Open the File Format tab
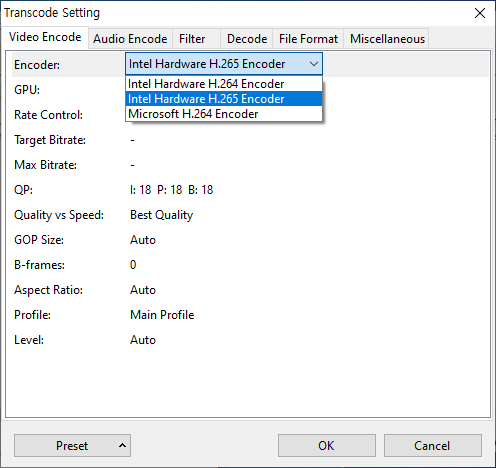Image resolution: width=496 pixels, height=468 pixels. pyautogui.click(x=308, y=39)
